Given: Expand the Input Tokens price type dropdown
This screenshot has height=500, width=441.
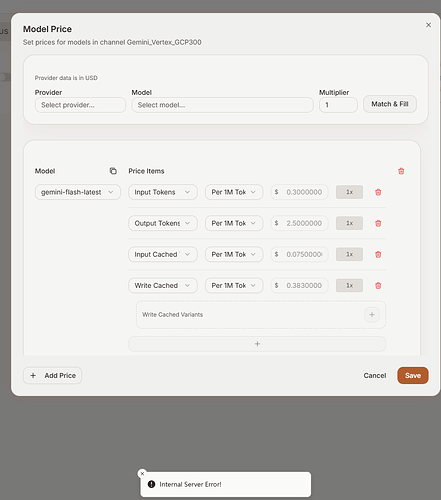Looking at the screenshot, I should pyautogui.click(x=163, y=192).
